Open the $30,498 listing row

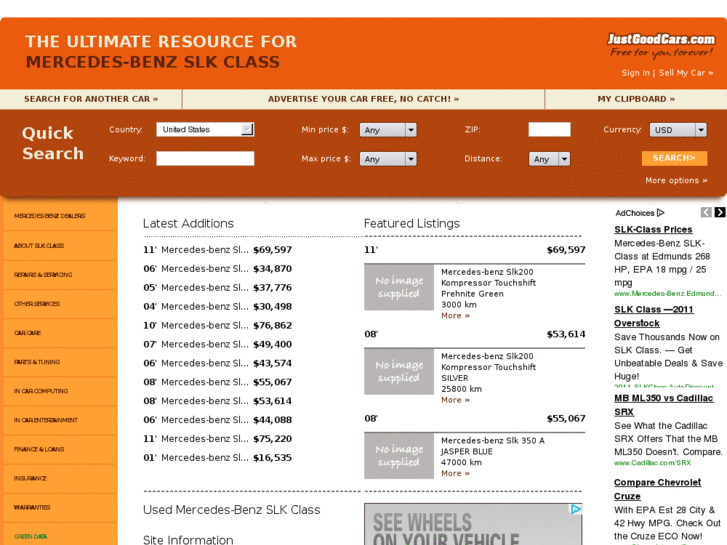[x=217, y=307]
